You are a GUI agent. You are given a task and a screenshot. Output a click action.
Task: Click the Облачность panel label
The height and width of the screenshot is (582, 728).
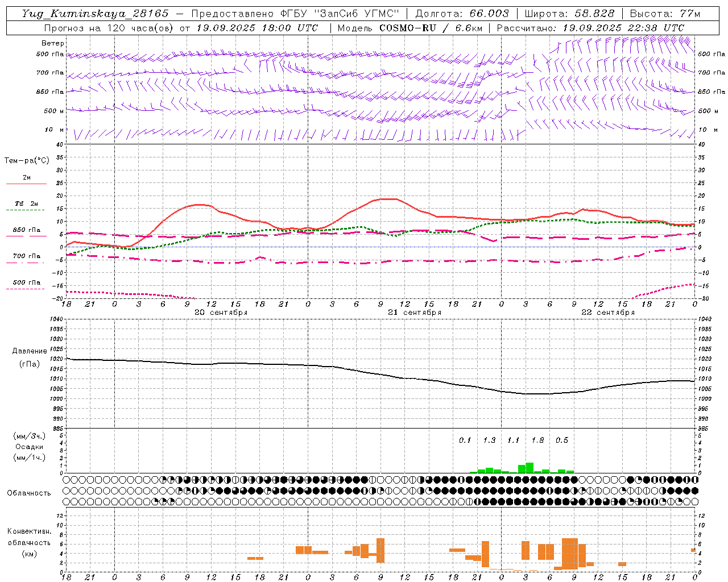pos(29,493)
